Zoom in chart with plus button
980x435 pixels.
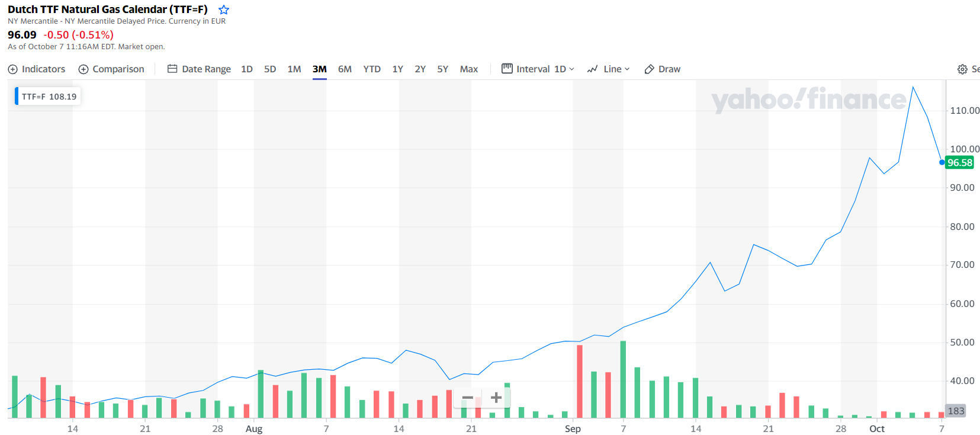496,398
